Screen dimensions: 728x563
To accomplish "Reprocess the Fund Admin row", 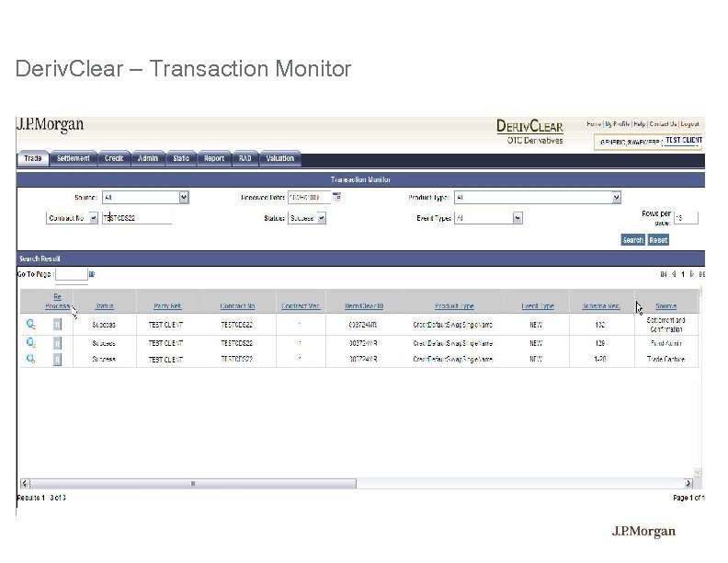I will tap(57, 343).
